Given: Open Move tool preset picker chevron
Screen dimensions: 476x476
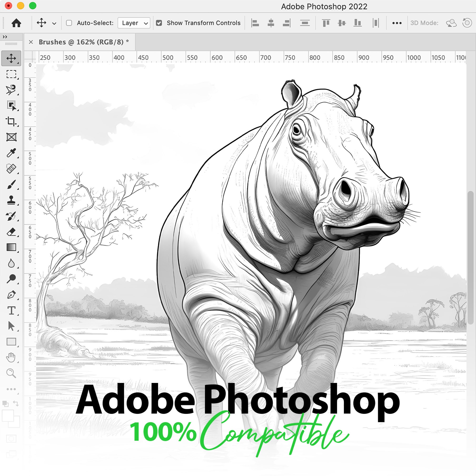Looking at the screenshot, I should (x=54, y=23).
